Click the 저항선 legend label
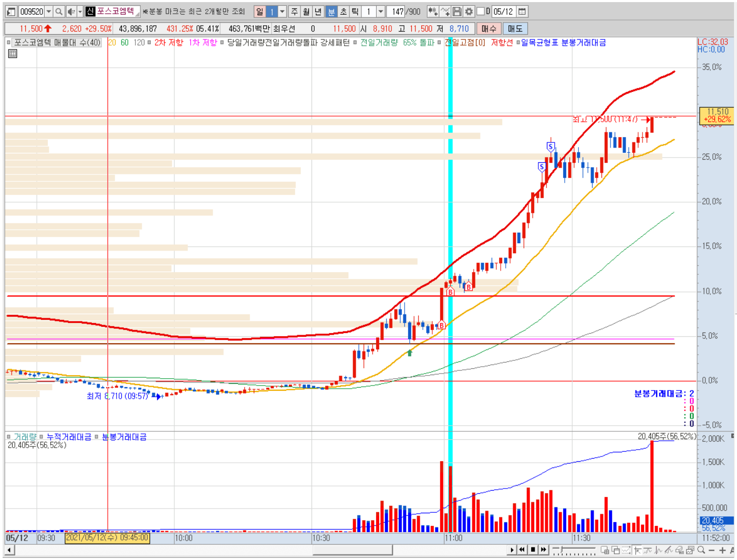This screenshot has height=560, width=737. point(502,43)
